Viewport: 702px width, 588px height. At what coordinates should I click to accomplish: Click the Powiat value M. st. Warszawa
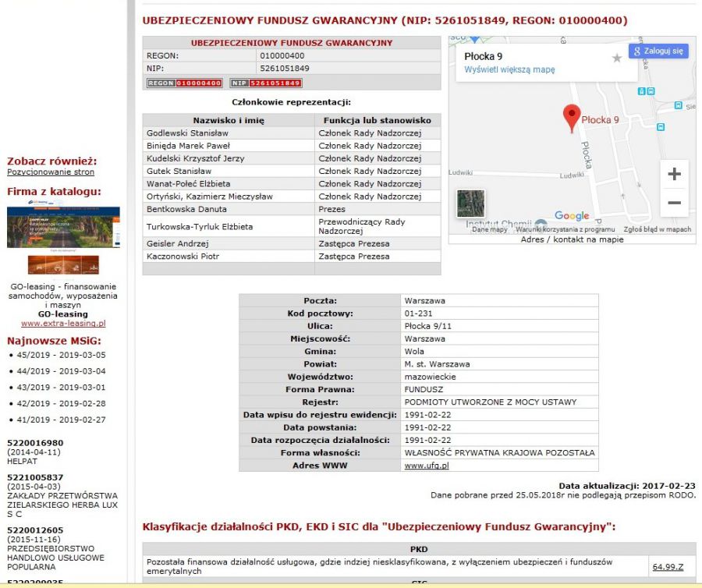click(x=437, y=364)
